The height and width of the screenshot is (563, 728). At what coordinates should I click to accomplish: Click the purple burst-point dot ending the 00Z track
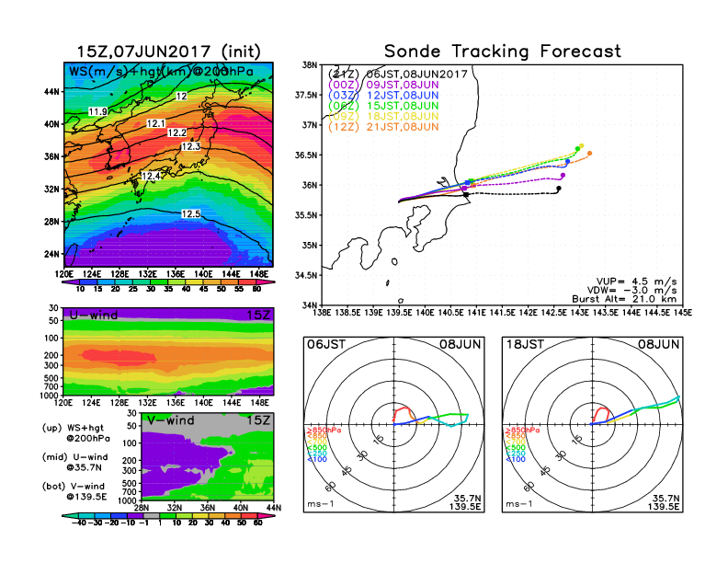(563, 175)
